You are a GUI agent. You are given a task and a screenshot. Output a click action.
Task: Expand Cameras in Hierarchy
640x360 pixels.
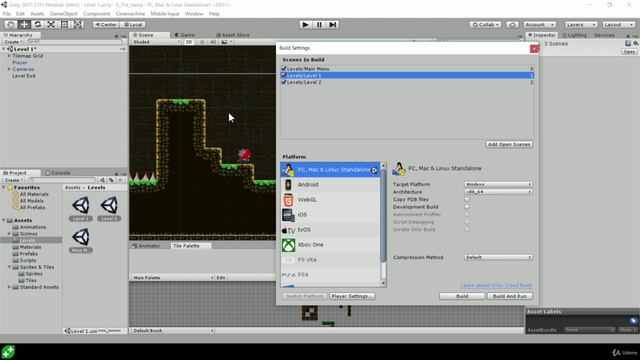tap(9, 69)
